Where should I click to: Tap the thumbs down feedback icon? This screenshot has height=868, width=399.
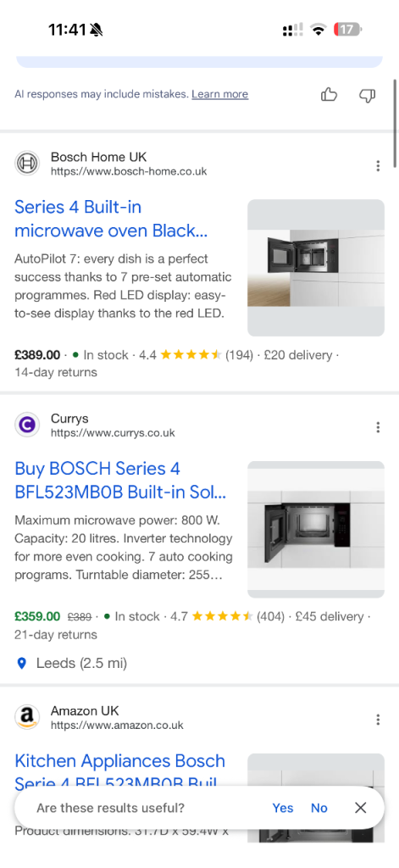pyautogui.click(x=368, y=95)
